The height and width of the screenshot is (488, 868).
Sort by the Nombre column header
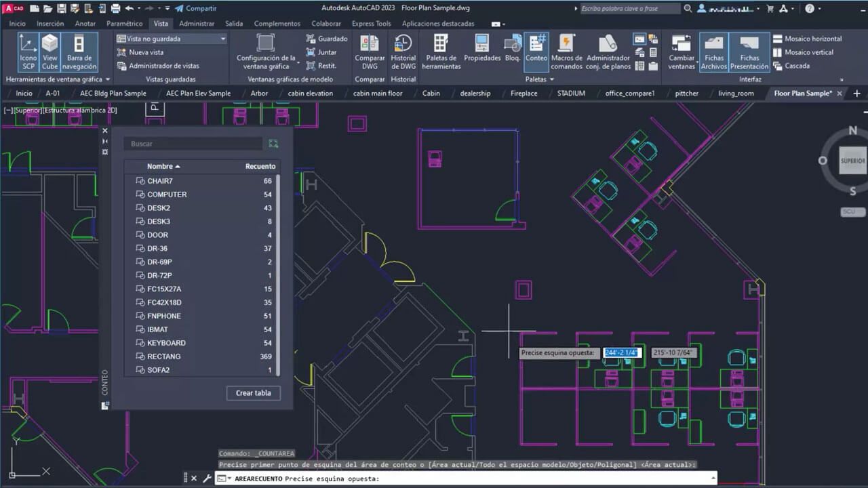pos(163,166)
